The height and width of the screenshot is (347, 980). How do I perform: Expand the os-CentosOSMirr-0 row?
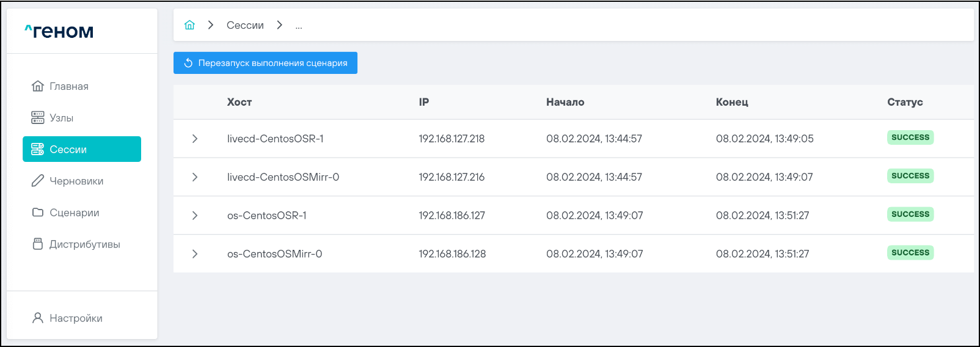pyautogui.click(x=195, y=254)
